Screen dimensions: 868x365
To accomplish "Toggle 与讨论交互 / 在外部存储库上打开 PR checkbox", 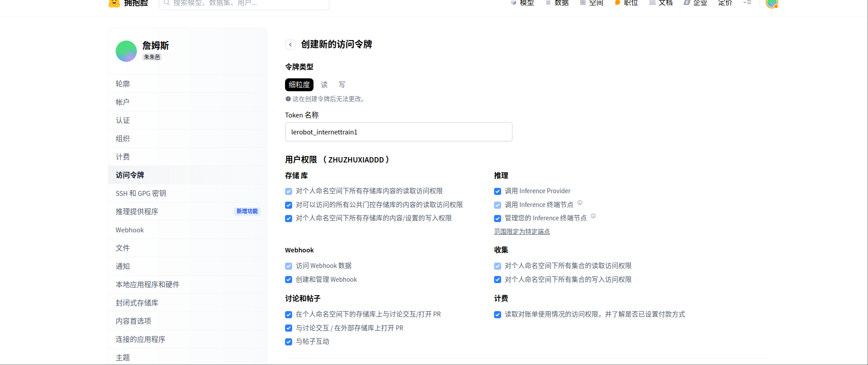I will [x=289, y=328].
